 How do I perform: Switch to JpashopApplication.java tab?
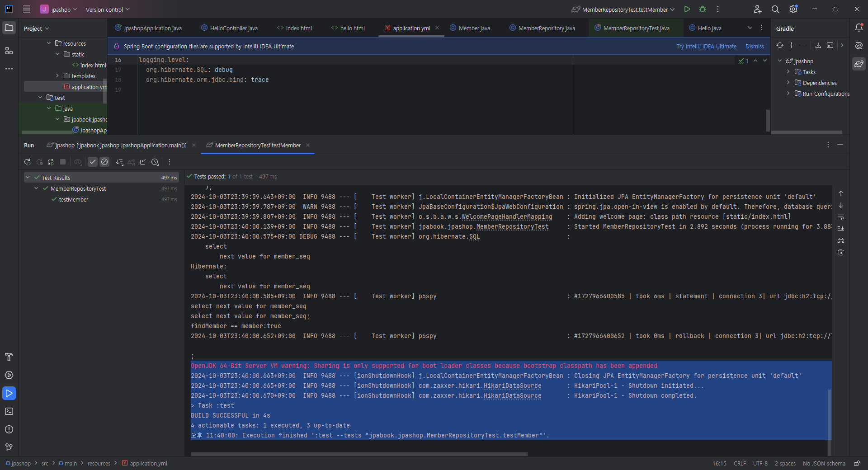(x=148, y=28)
